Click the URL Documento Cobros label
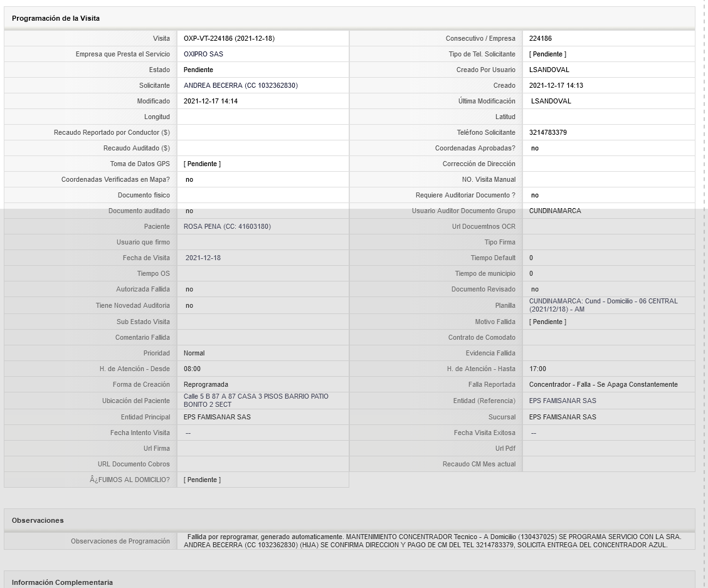The image size is (708, 588). pyautogui.click(x=134, y=465)
